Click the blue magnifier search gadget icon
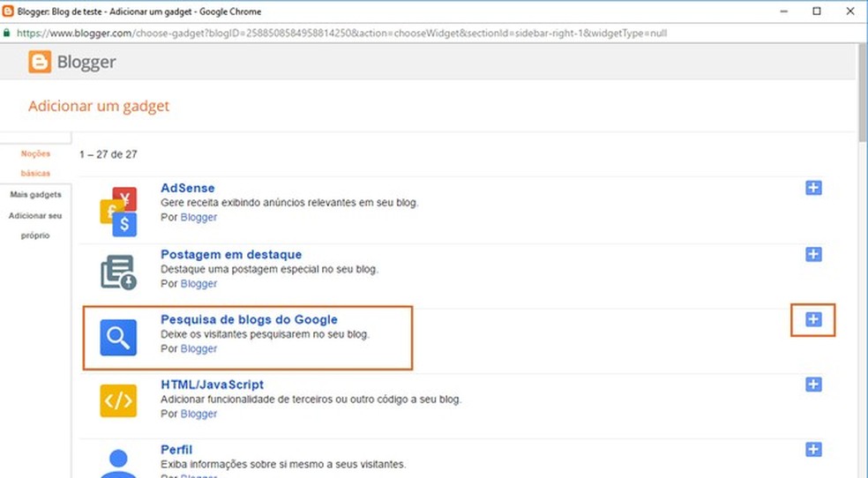The image size is (868, 478). coord(118,337)
